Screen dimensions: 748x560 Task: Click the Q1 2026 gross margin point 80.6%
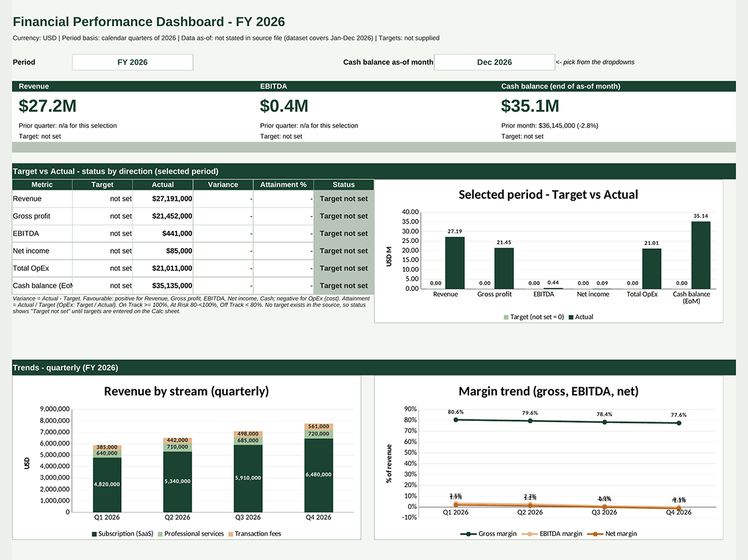pyautogui.click(x=456, y=419)
